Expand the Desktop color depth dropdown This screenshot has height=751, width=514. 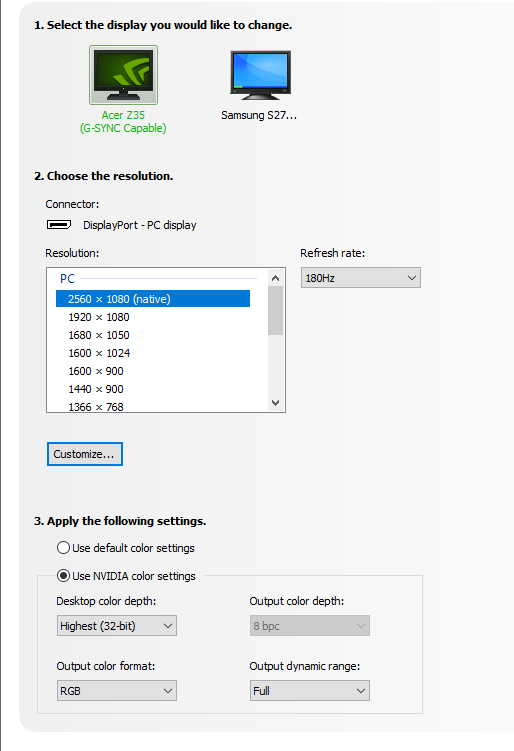117,626
